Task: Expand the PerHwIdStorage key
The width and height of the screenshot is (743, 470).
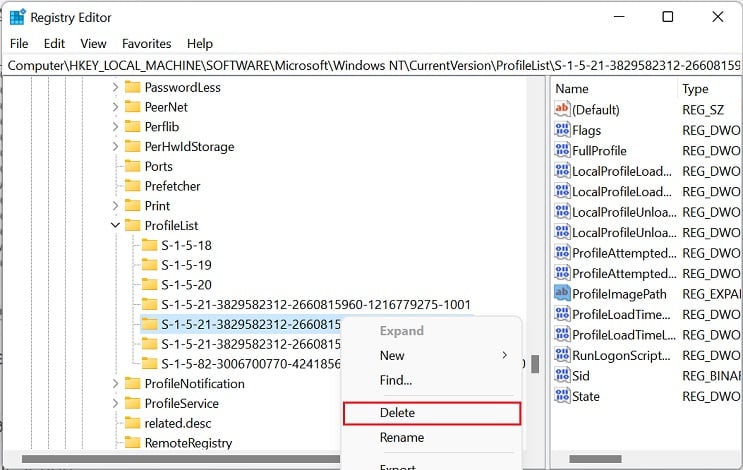Action: pos(115,146)
